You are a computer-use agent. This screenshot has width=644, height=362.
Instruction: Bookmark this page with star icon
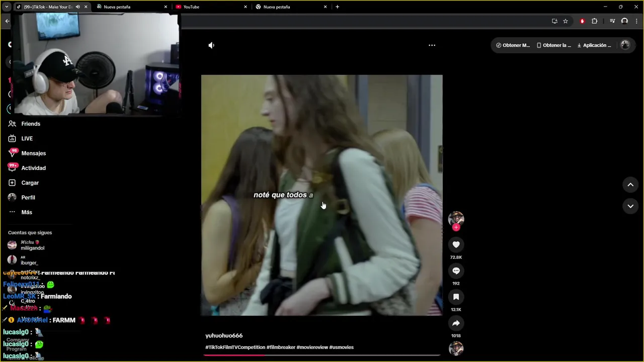pyautogui.click(x=566, y=21)
